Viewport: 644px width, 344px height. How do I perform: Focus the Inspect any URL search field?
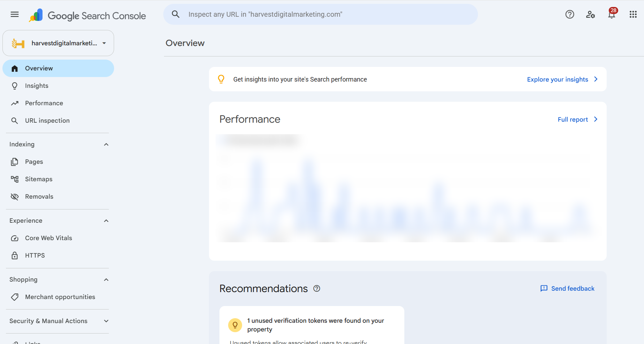point(321,14)
